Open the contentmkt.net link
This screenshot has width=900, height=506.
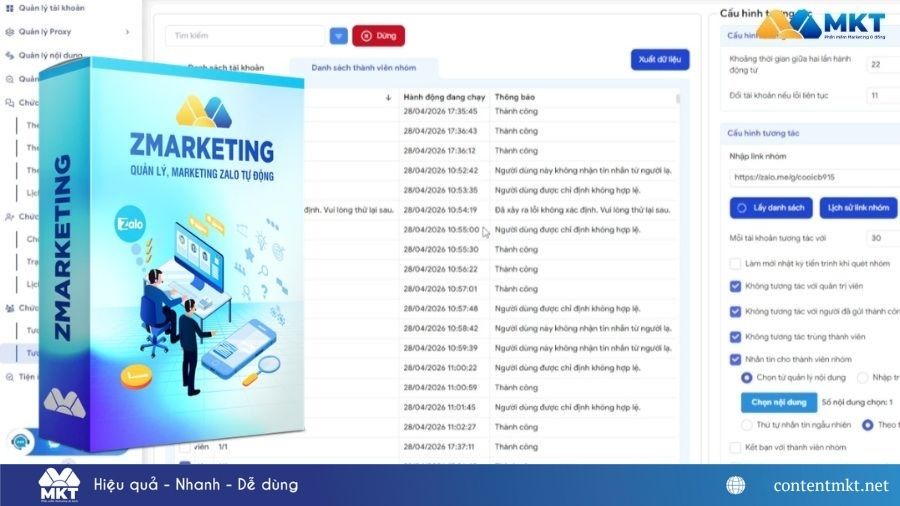(x=831, y=485)
